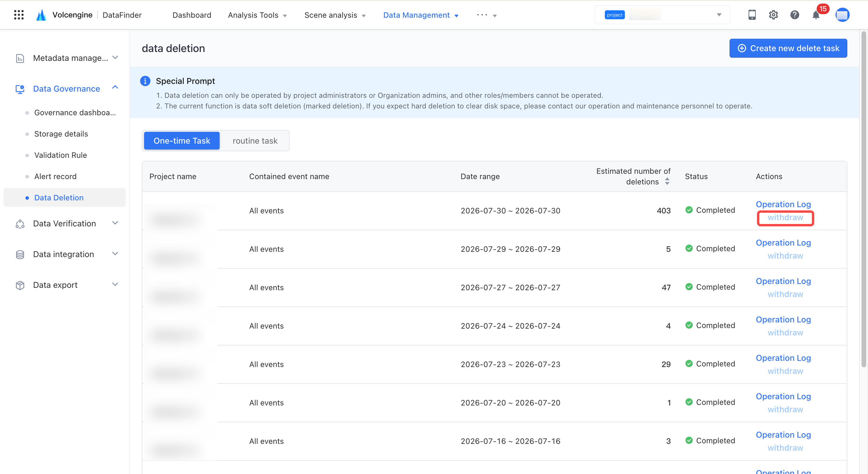
Task: Open the Analysis Tools menu
Action: (257, 15)
